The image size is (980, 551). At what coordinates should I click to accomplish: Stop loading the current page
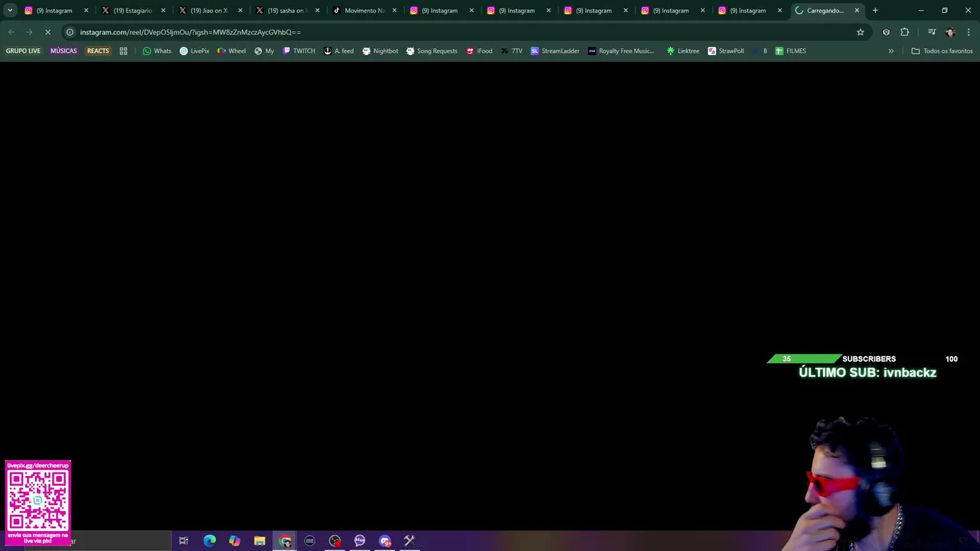47,32
